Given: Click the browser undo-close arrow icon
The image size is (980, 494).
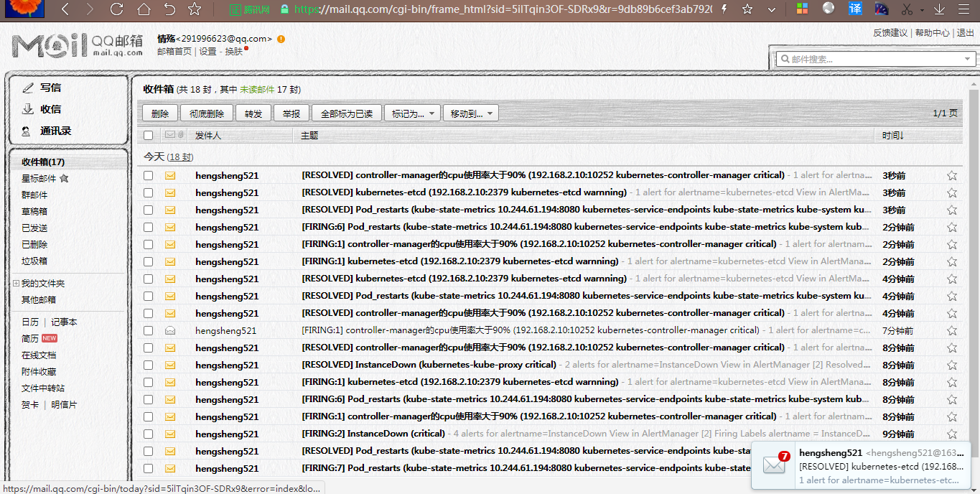Looking at the screenshot, I should pos(169,9).
